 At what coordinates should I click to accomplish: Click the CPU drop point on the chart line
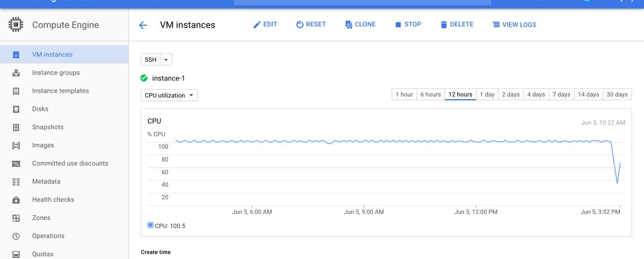pos(617,183)
